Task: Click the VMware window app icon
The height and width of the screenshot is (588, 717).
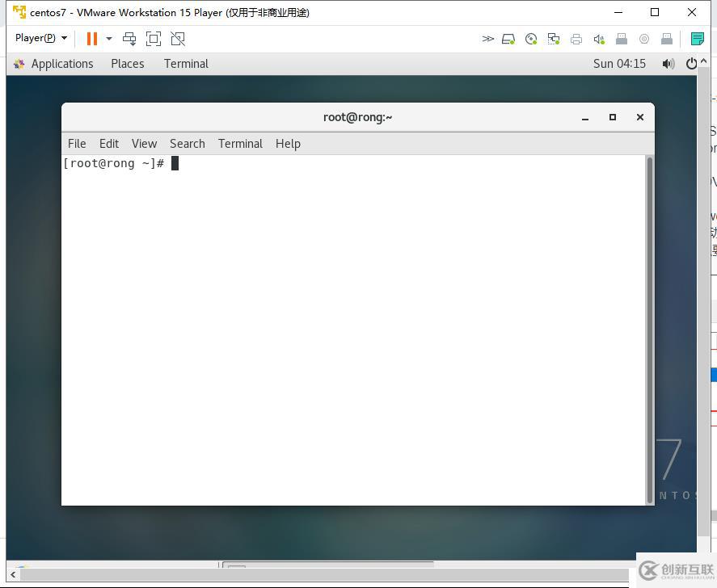Action: [19, 12]
